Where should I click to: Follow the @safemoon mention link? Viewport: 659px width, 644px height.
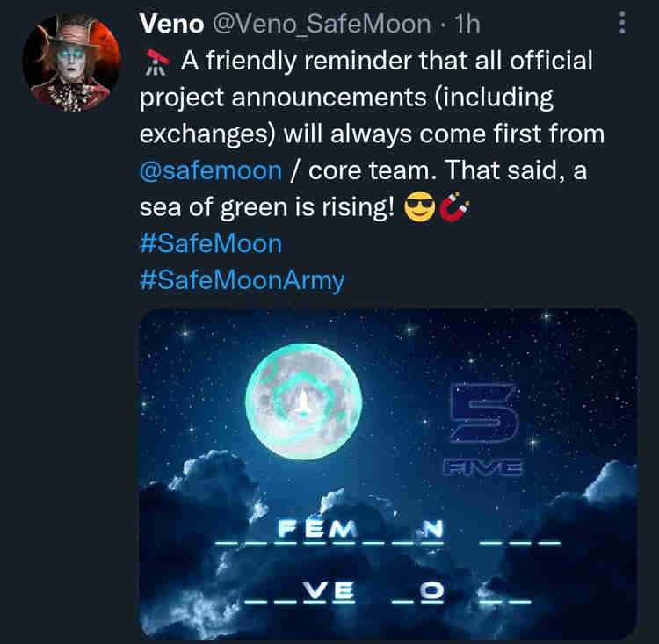(211, 171)
